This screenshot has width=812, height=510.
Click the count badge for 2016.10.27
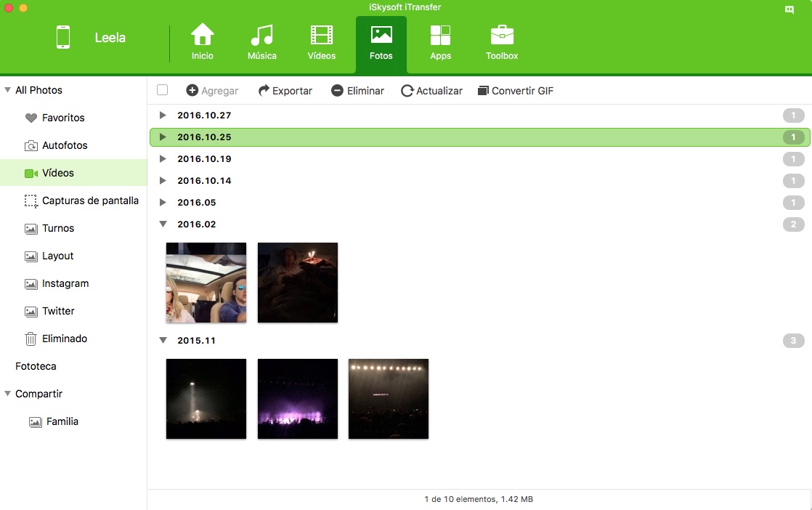tap(793, 115)
